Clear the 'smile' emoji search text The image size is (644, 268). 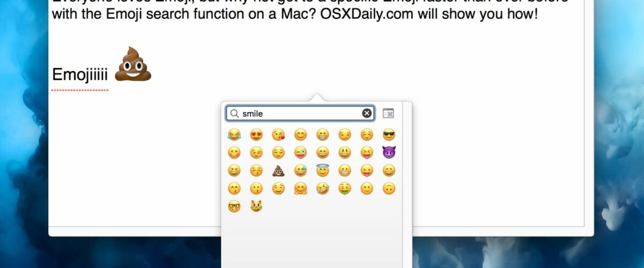[x=367, y=113]
